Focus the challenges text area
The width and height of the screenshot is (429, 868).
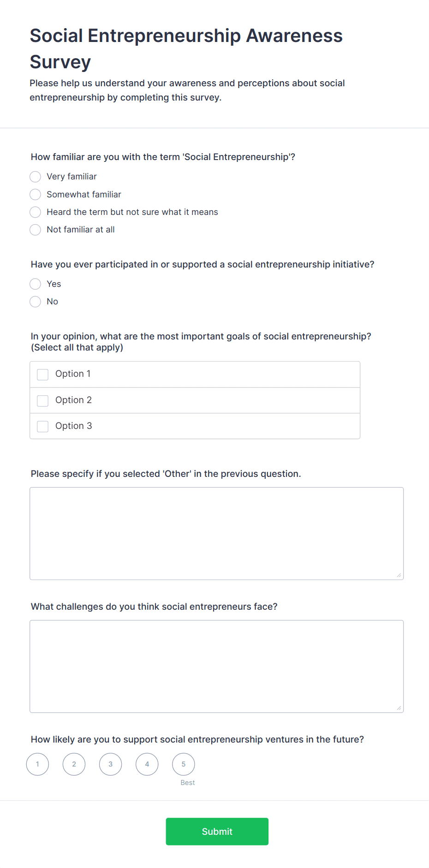coord(216,666)
